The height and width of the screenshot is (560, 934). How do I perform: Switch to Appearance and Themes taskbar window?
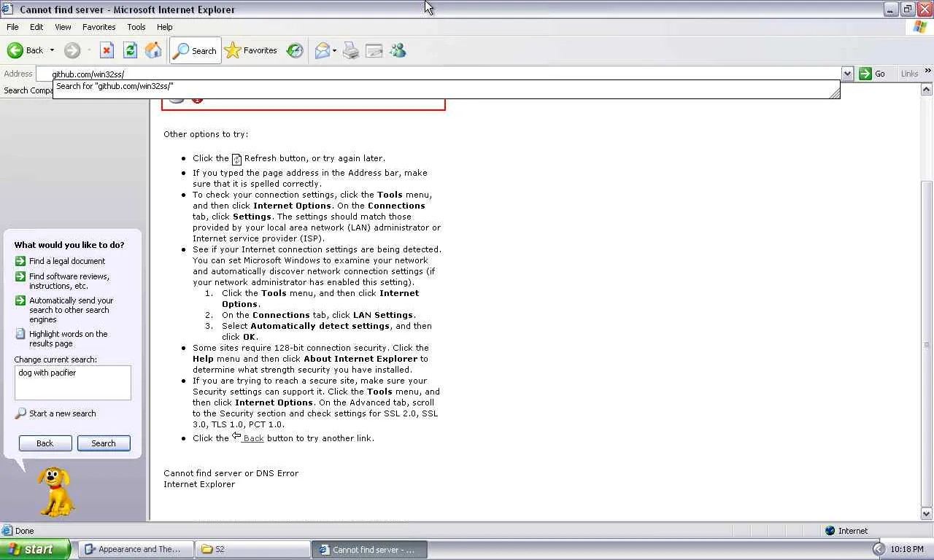click(136, 550)
